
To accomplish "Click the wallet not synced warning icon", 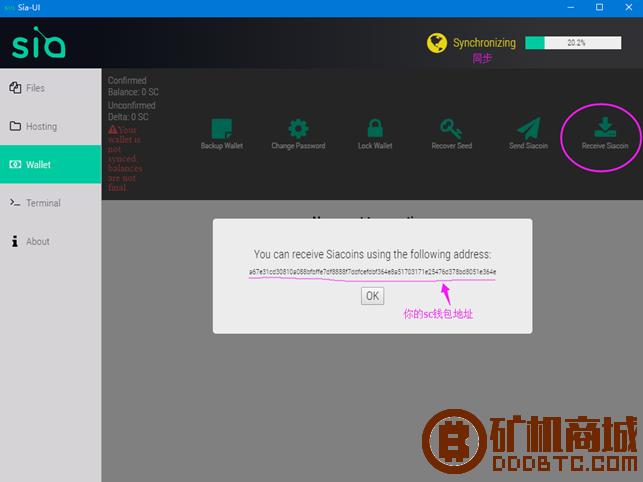I will coord(113,130).
